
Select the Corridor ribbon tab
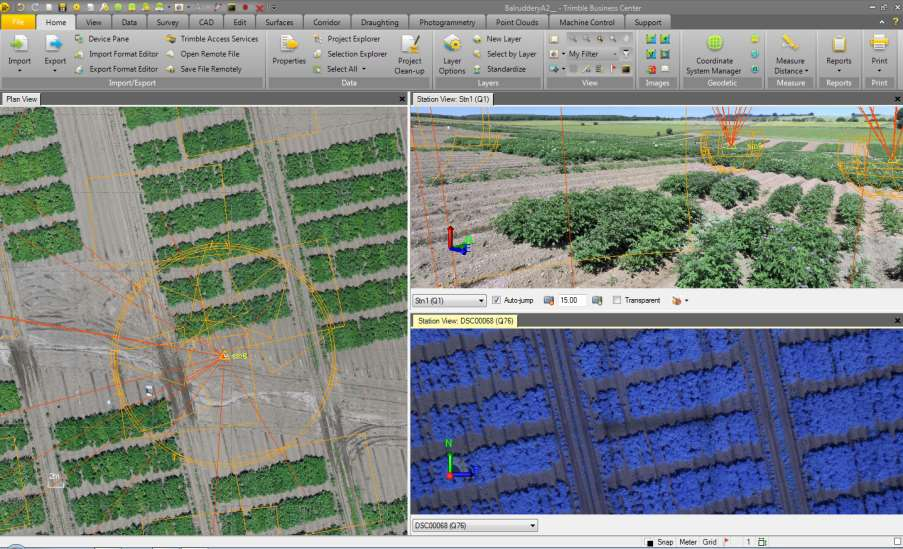327,22
